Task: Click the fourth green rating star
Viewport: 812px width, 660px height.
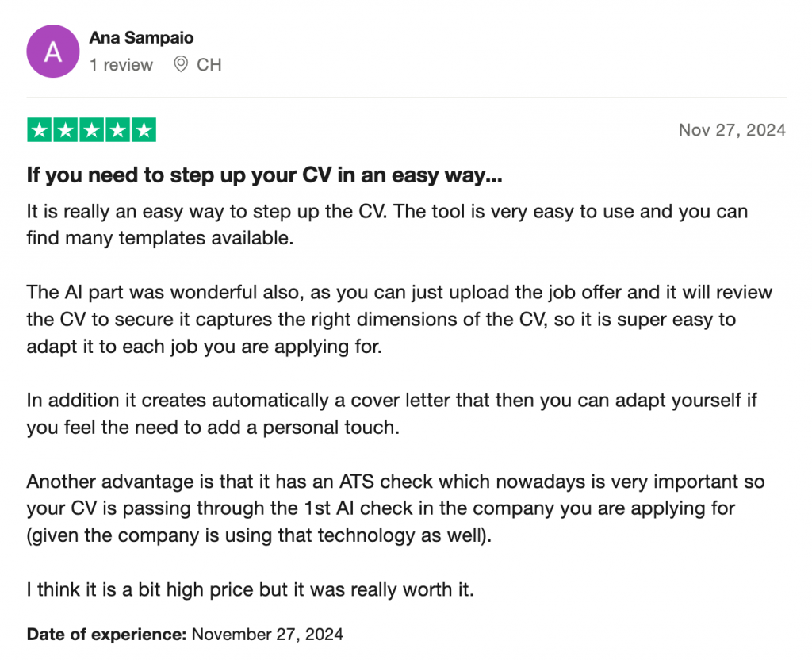Action: [x=117, y=130]
